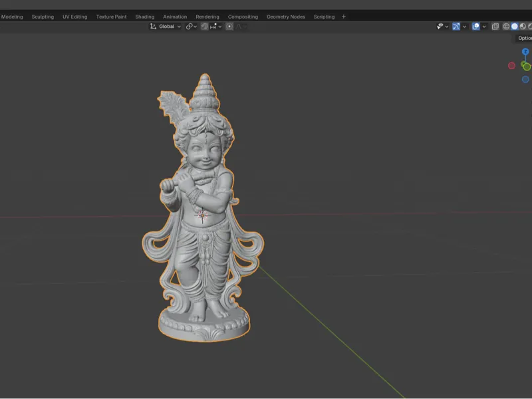This screenshot has width=532, height=399.
Task: Open pivot point dropdown
Action: pyautogui.click(x=192, y=27)
